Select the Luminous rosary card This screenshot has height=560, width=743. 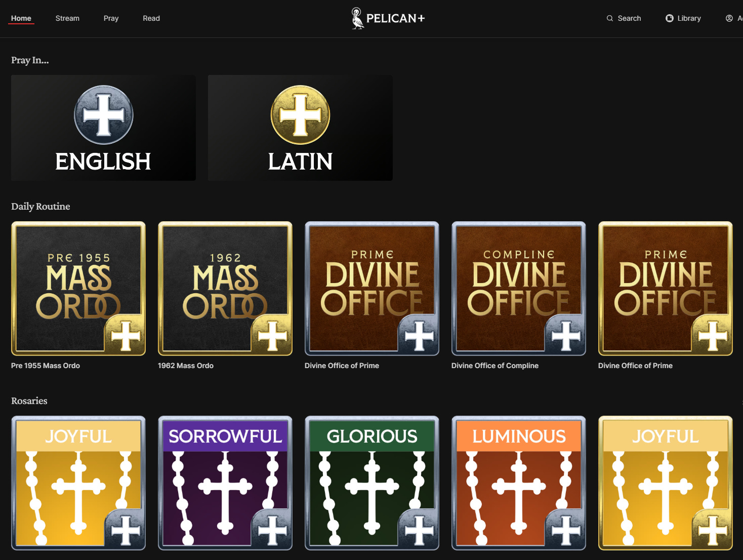coord(519,483)
